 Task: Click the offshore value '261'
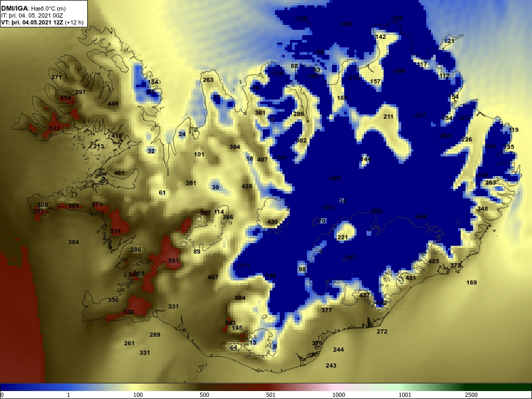click(x=129, y=343)
